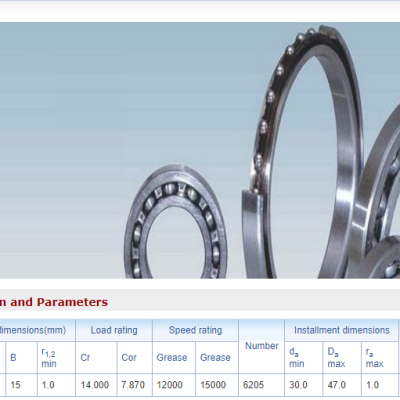
Task: Select the 'da min' header cell
Action: (304, 357)
